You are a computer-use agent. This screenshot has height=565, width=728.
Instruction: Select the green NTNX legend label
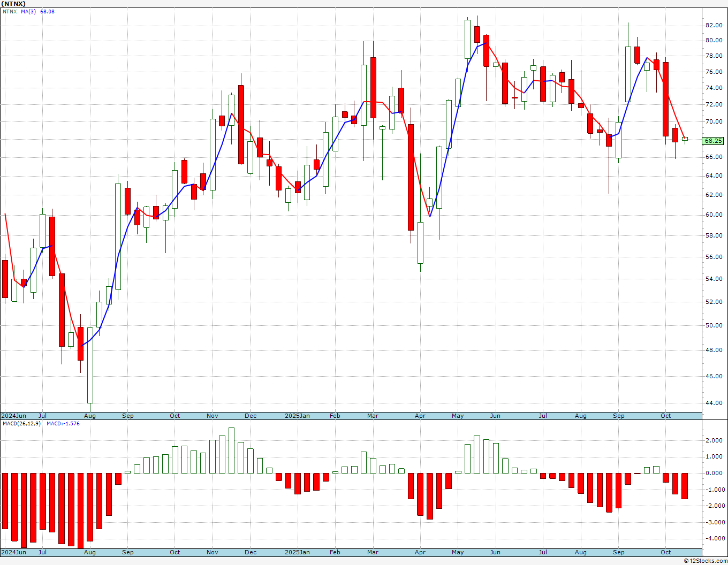point(9,12)
